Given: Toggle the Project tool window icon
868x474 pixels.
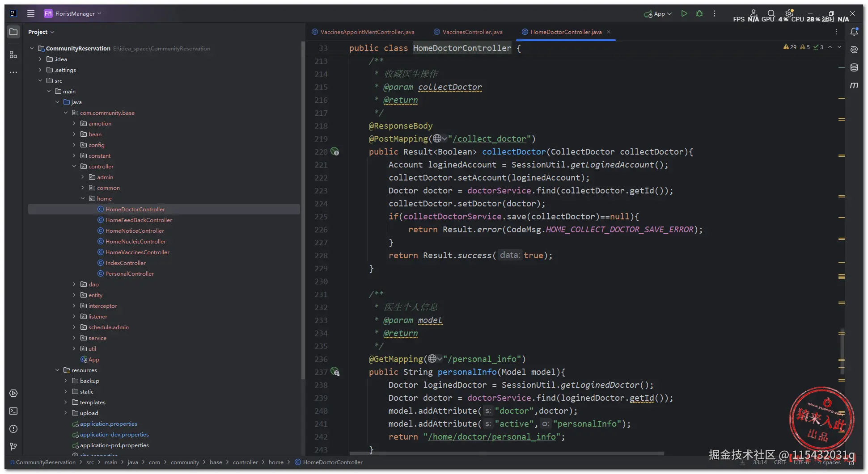Looking at the screenshot, I should click(13, 32).
